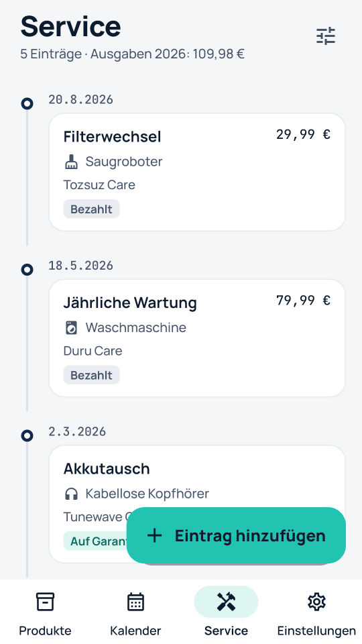Select the 2.3.2026 timeline marker

(27, 435)
